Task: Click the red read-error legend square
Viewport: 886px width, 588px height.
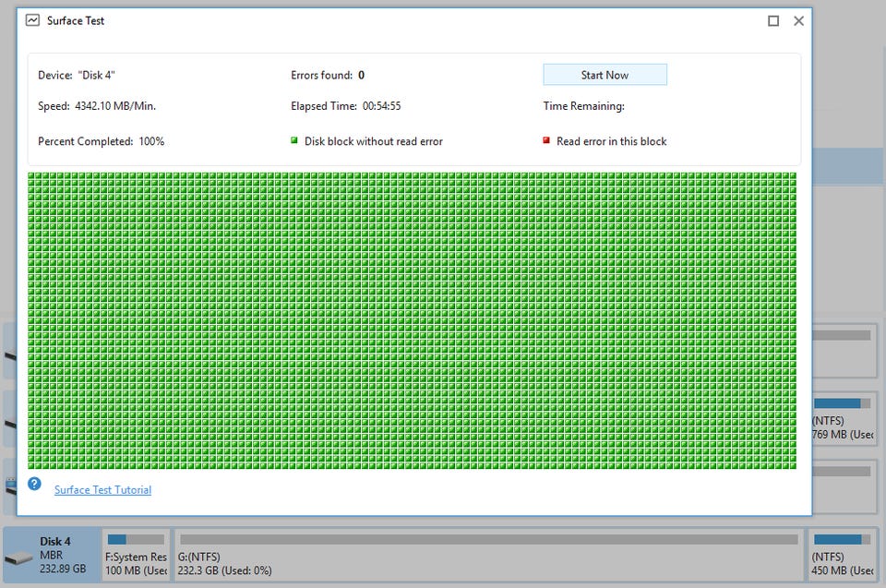Action: 546,140
